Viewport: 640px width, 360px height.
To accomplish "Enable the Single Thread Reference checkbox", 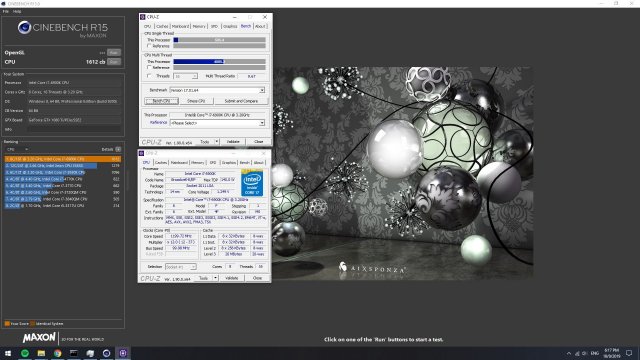I will pos(149,46).
